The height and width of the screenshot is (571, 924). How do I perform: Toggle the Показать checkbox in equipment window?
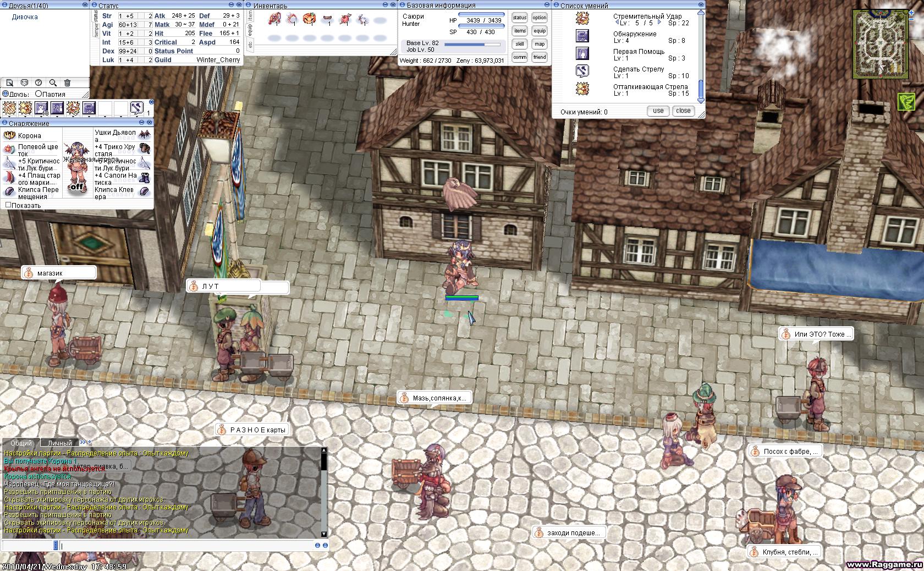click(8, 205)
